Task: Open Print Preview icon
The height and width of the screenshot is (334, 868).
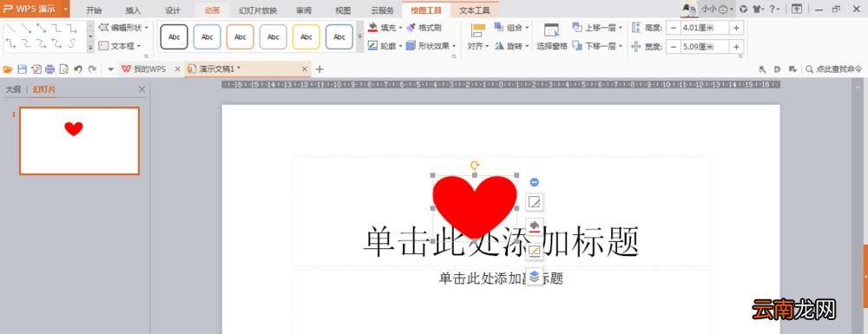Action: 63,69
